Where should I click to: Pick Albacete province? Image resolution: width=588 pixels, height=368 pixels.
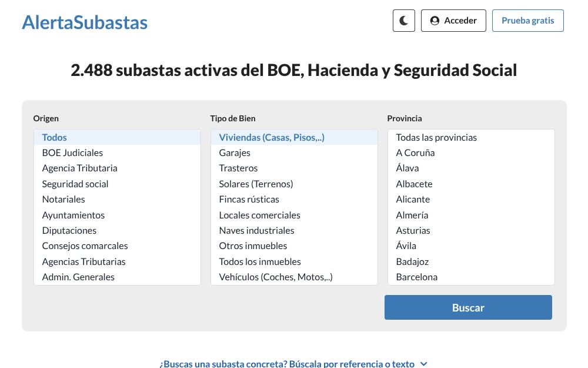(x=471, y=184)
